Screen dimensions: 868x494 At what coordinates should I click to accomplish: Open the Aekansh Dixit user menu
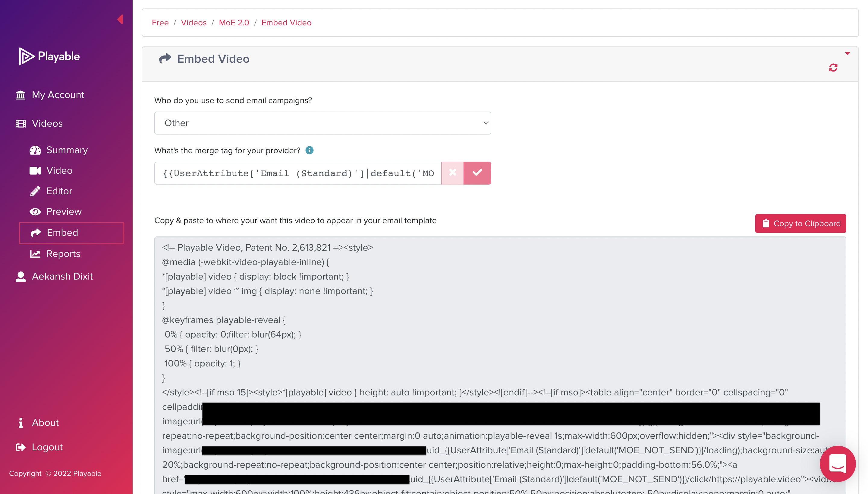pos(62,277)
